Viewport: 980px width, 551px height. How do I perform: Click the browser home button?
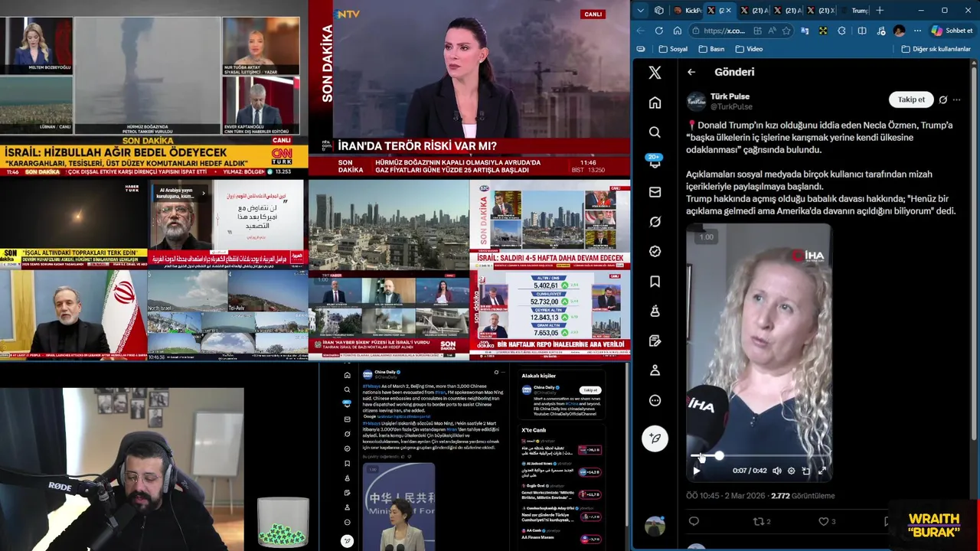coord(678,31)
